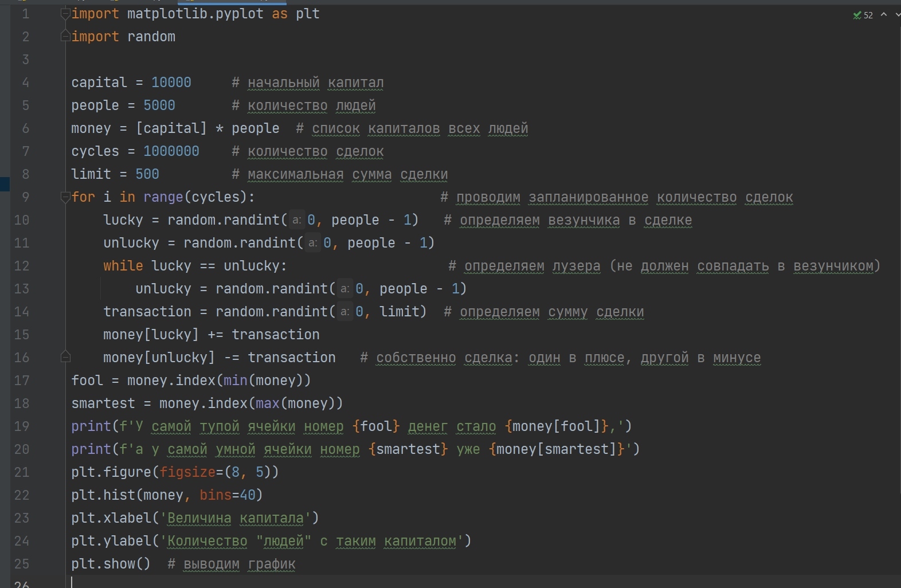This screenshot has height=588, width=901.
Task: Click the fold end marker beside line 2
Action: pyautogui.click(x=65, y=37)
